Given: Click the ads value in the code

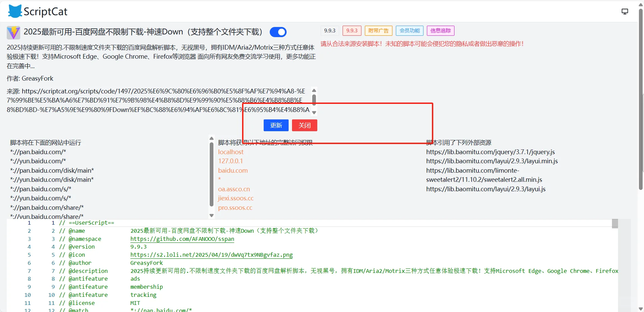Looking at the screenshot, I should (x=135, y=279).
